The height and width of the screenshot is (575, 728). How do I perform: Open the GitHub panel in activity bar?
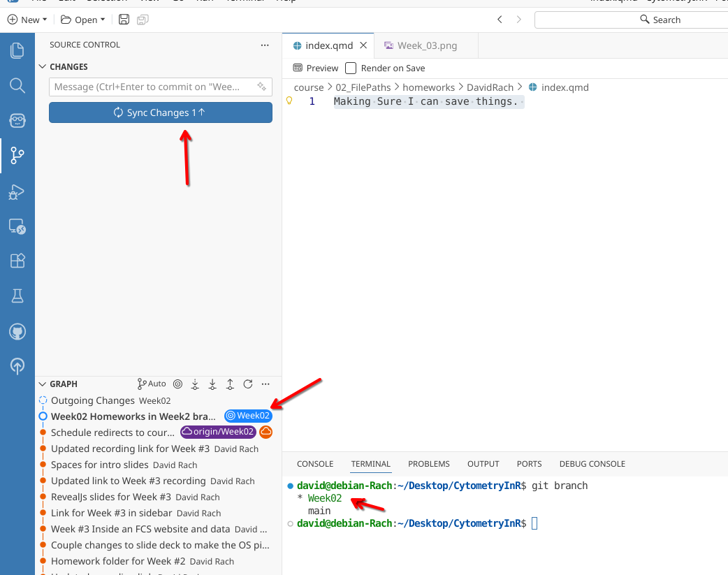point(17,331)
